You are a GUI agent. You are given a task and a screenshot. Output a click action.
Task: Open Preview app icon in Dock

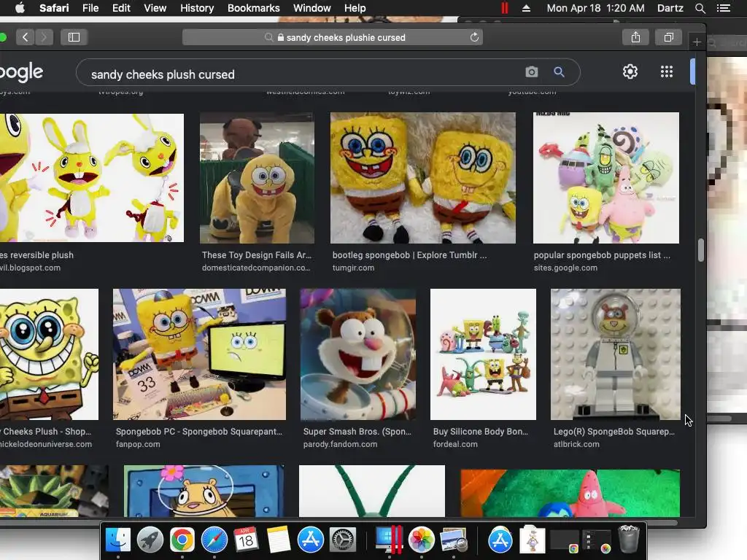pyautogui.click(x=454, y=540)
